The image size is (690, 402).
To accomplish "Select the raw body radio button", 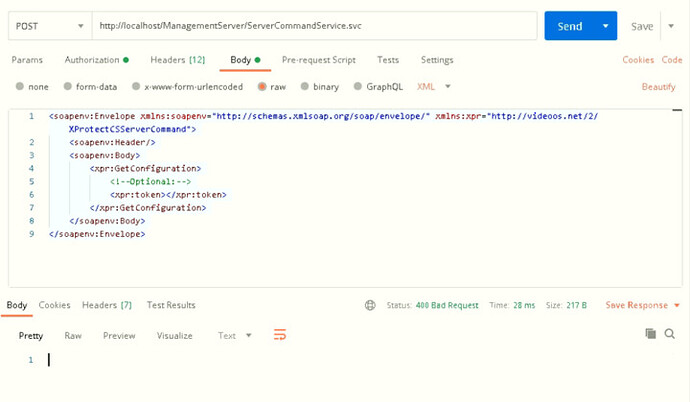I will click(x=263, y=87).
